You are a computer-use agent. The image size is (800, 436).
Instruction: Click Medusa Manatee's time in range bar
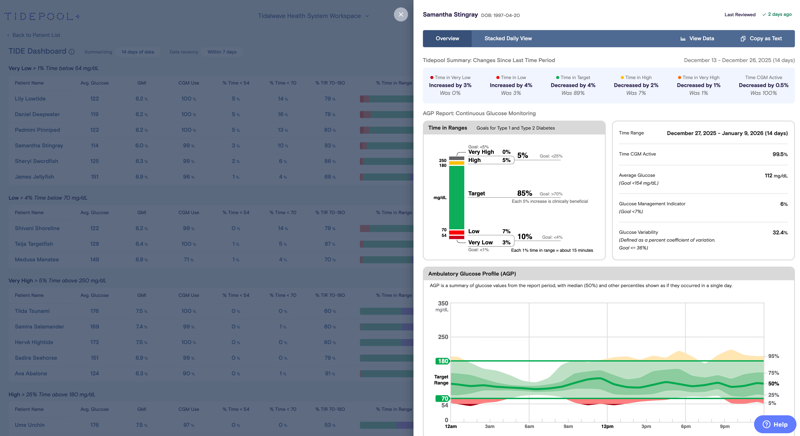(386, 260)
